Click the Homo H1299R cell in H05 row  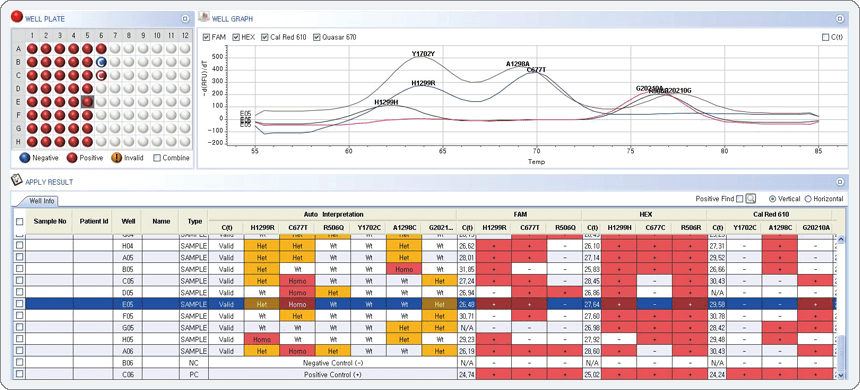click(262, 339)
